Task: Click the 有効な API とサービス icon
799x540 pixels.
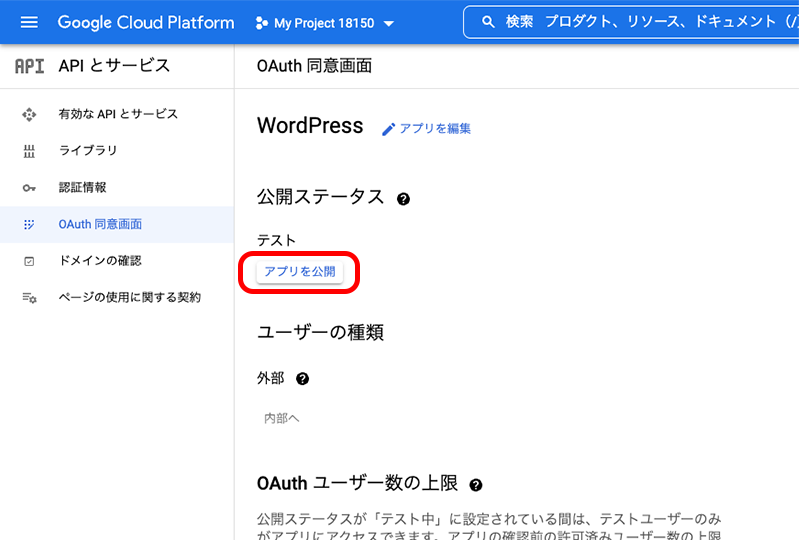Action: 29,114
